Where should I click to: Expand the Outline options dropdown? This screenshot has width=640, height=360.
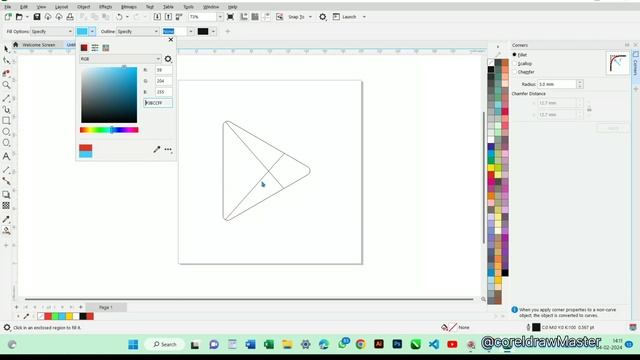click(x=156, y=31)
